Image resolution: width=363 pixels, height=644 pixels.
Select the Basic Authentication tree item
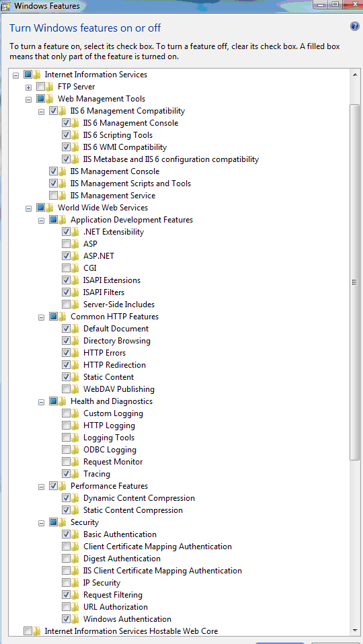coord(120,534)
